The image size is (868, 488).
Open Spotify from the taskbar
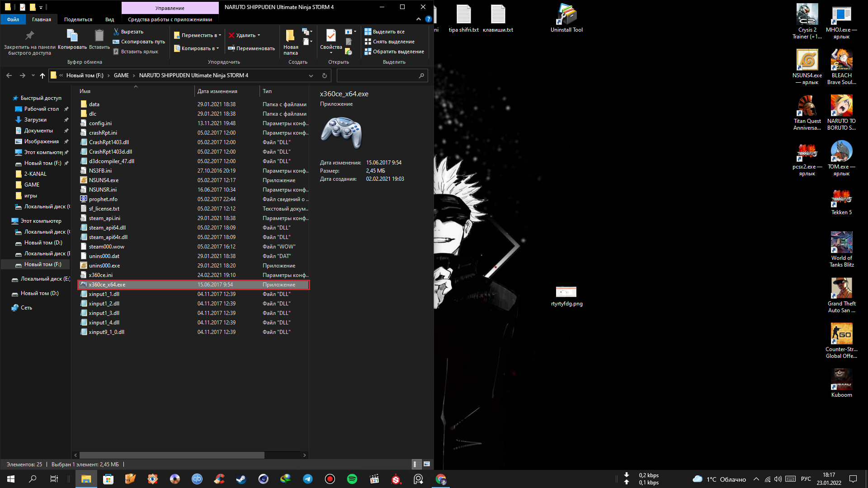click(x=352, y=479)
